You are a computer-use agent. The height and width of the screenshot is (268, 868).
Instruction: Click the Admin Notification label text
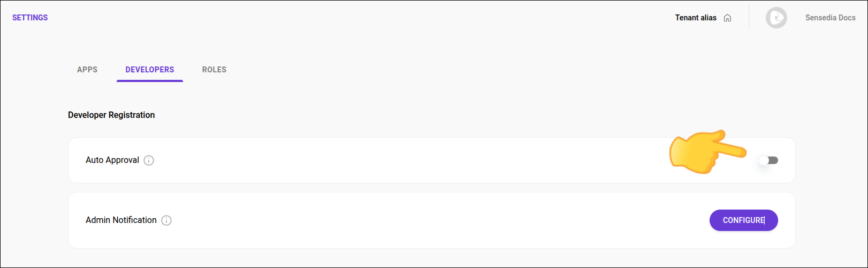pyautogui.click(x=121, y=220)
